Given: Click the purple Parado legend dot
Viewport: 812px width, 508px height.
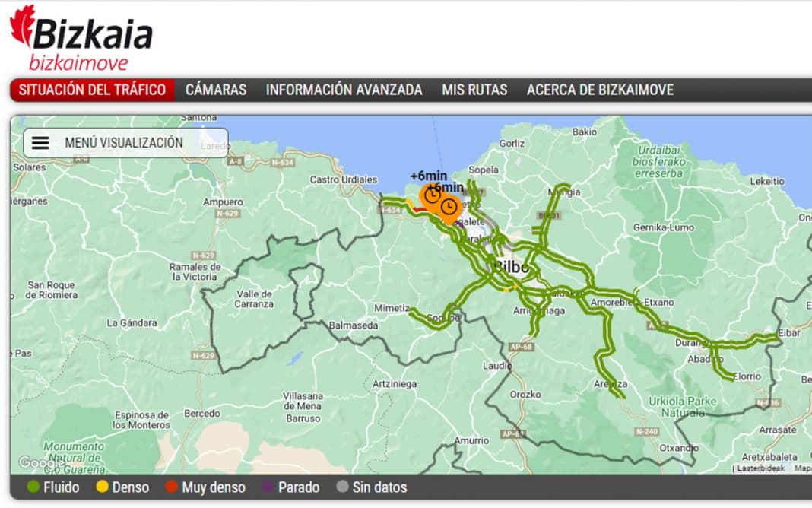Looking at the screenshot, I should pyautogui.click(x=268, y=487).
